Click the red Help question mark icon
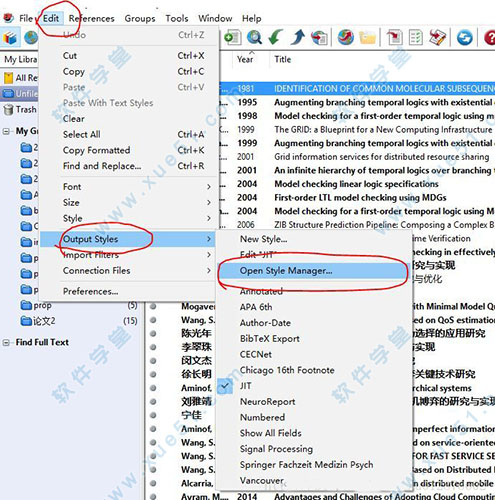Viewport: 495px width, 500px height. coord(489,37)
